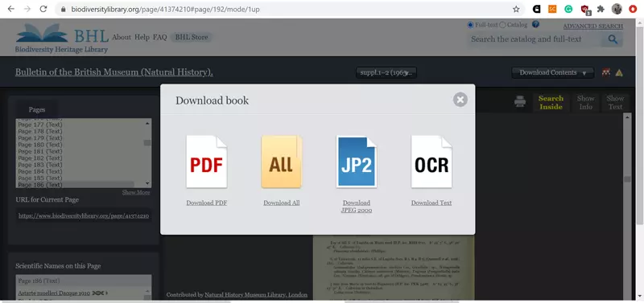This screenshot has width=644, height=303.
Task: Click the Mendeley share icon
Action: (606, 72)
